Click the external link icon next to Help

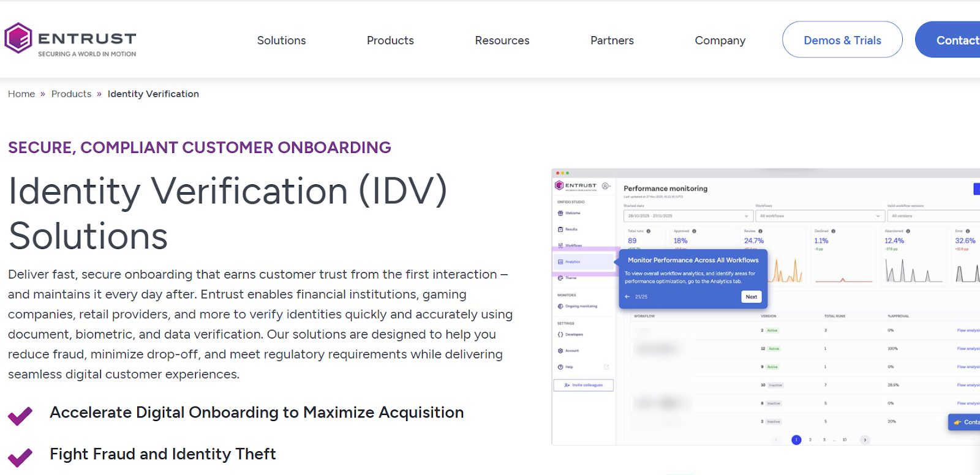[606, 367]
